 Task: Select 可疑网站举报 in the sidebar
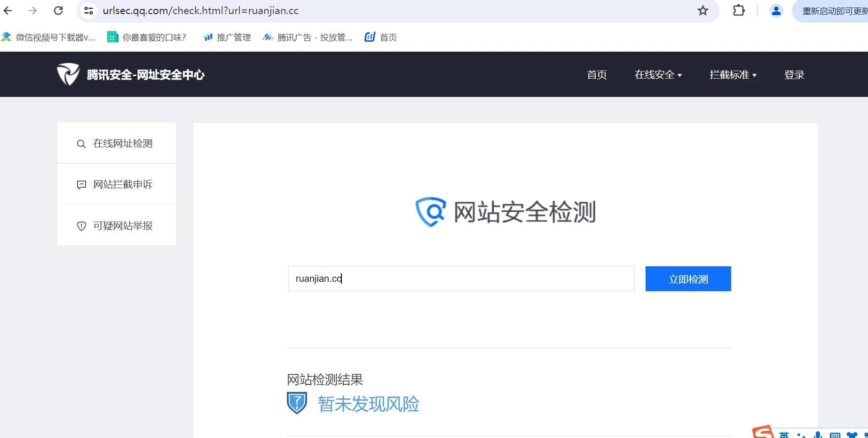(x=117, y=225)
